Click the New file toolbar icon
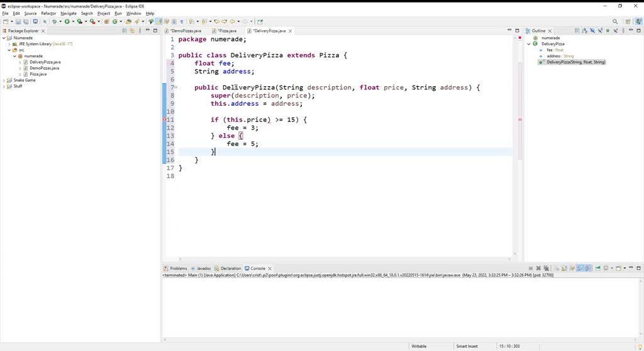Screen dimensions: 644x351 tap(5, 21)
